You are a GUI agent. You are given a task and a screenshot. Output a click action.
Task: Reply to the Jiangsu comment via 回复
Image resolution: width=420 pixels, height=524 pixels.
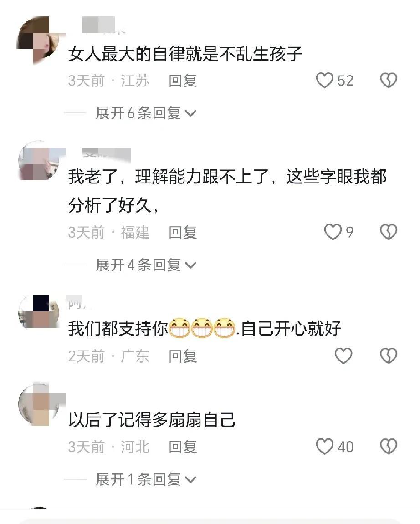183,81
